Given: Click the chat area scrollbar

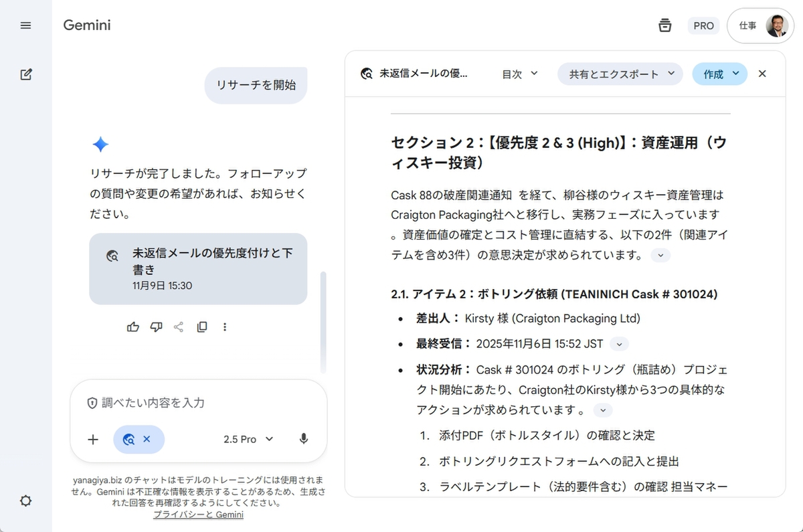Looking at the screenshot, I should pyautogui.click(x=324, y=321).
